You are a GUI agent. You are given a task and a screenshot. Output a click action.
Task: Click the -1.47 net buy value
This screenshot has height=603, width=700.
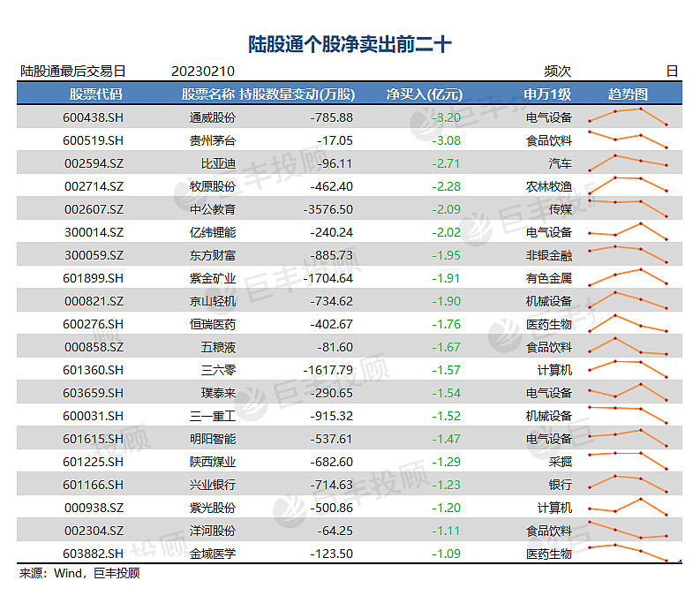(x=446, y=439)
